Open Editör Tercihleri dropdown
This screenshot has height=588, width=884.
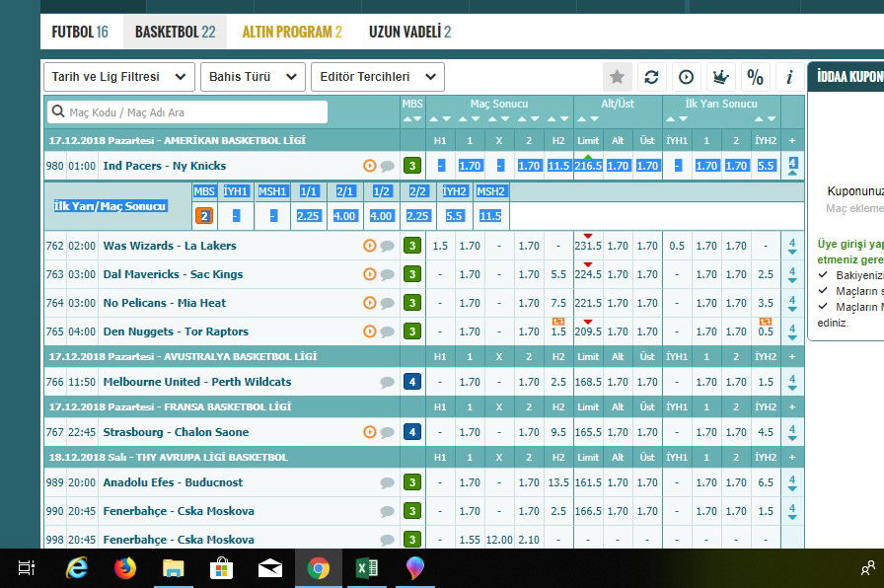tap(378, 77)
